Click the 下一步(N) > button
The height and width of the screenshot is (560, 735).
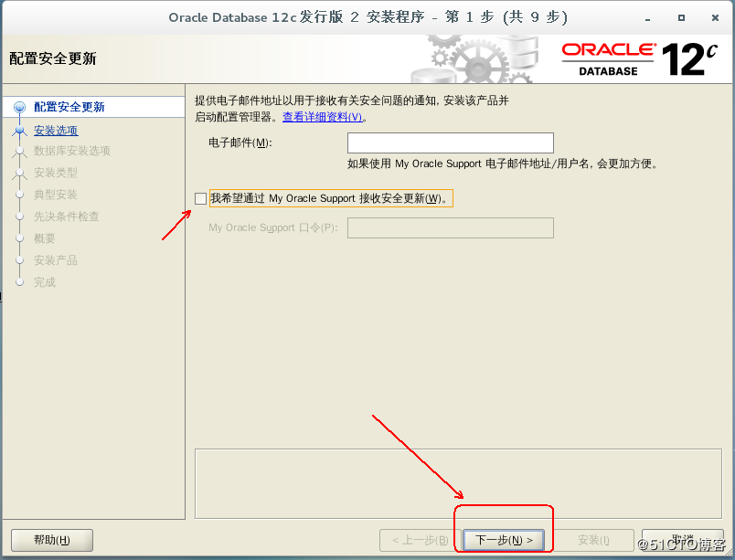504,540
